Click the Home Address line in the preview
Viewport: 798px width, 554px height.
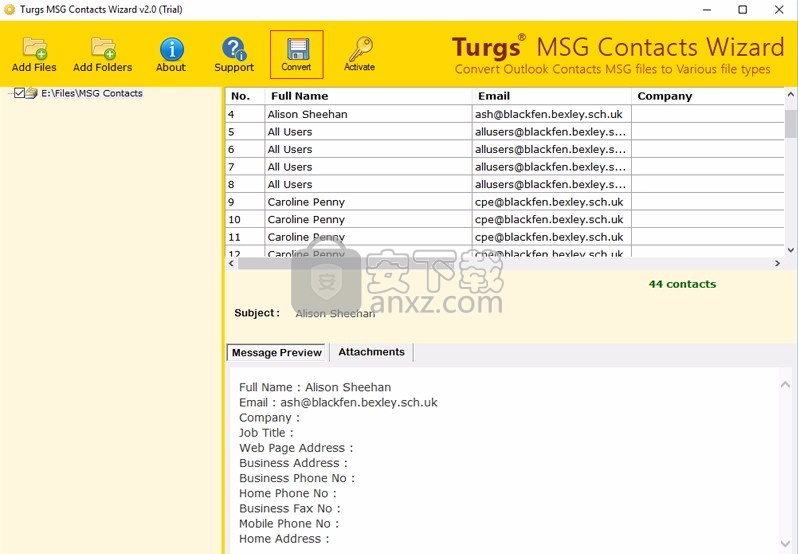(284, 539)
